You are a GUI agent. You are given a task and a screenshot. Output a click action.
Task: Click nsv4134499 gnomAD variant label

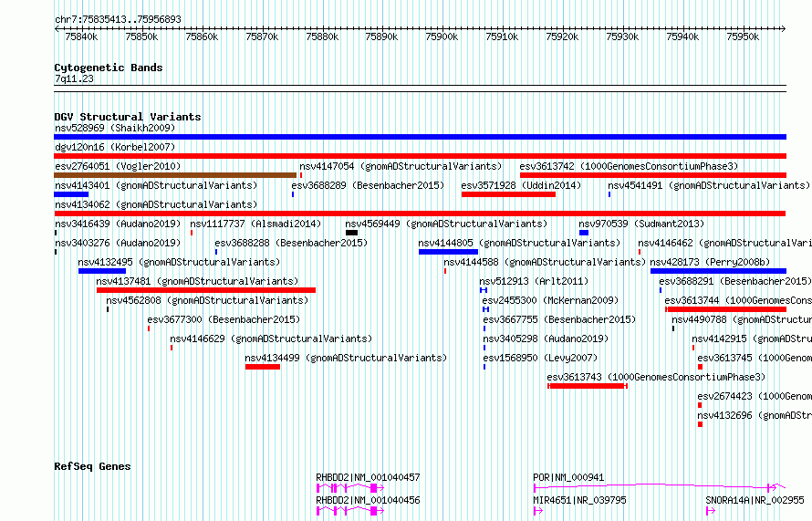click(x=346, y=358)
